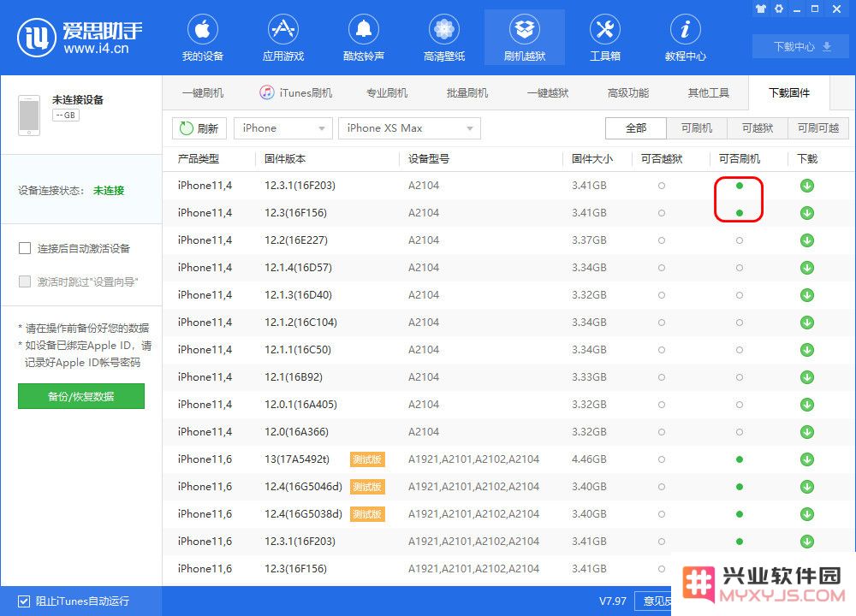Screen dimensions: 856x616
Task: Enable 连接后自动激活设备 checkbox
Action: coord(25,248)
